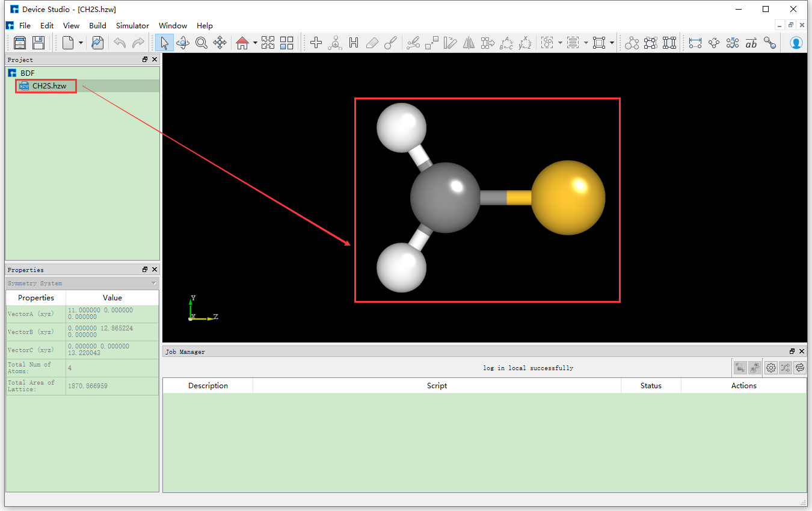812x511 pixels.
Task: Close the Project panel
Action: click(155, 60)
